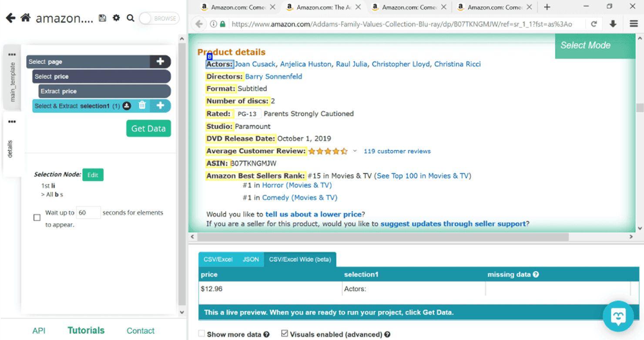Image resolution: width=644 pixels, height=340 pixels.
Task: Click help icon beside Show more data
Action: (x=266, y=334)
